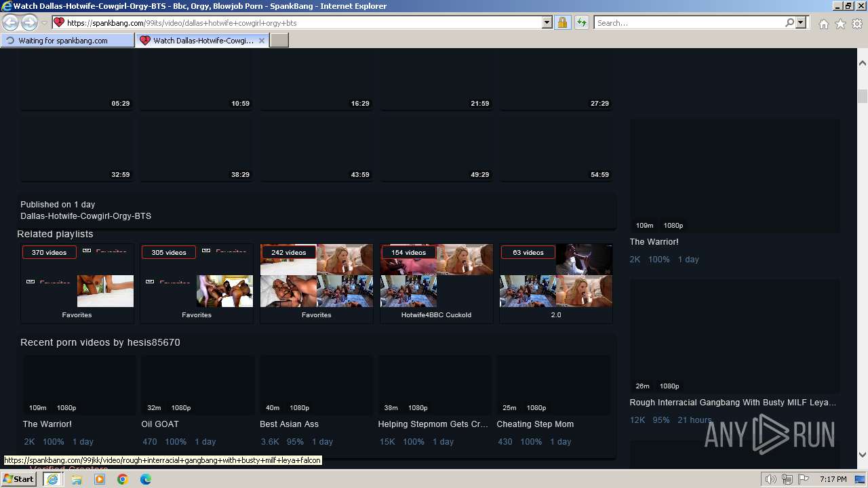
Task: Open the Home page icon
Action: click(x=823, y=24)
